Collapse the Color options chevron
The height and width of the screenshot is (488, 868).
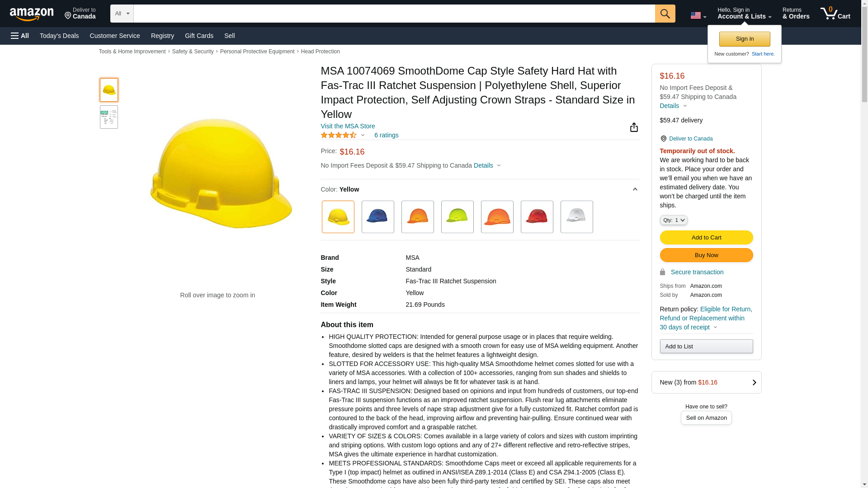pos(635,189)
